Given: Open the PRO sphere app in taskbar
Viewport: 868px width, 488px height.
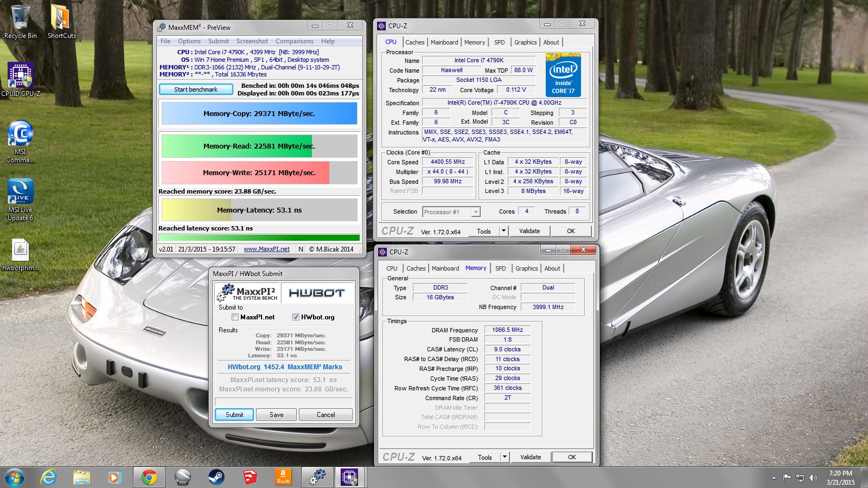Looking at the screenshot, I should click(183, 477).
